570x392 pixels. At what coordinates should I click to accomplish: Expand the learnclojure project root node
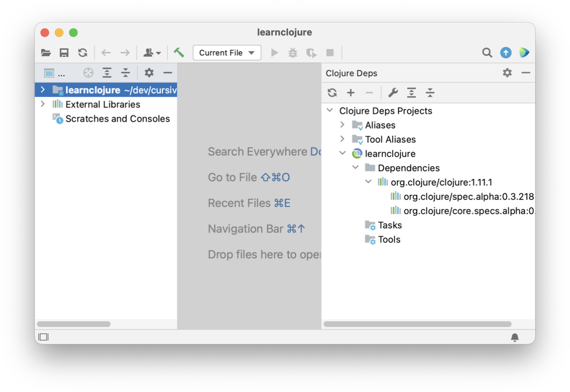pos(43,90)
